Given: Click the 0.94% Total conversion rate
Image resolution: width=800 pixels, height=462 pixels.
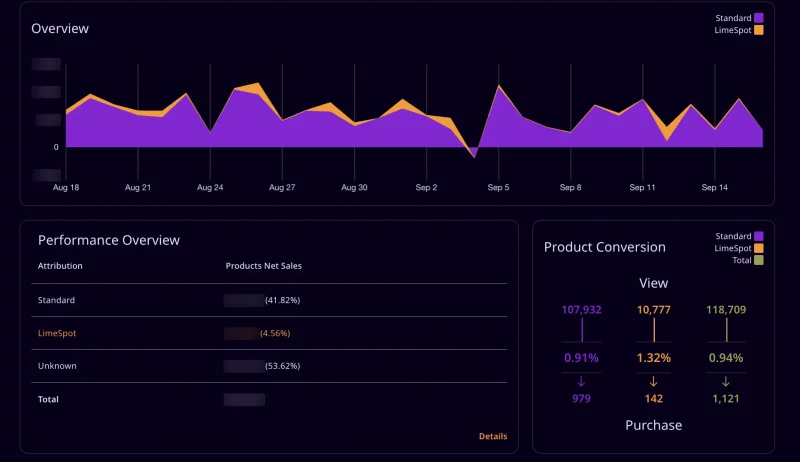Looking at the screenshot, I should click(726, 358).
